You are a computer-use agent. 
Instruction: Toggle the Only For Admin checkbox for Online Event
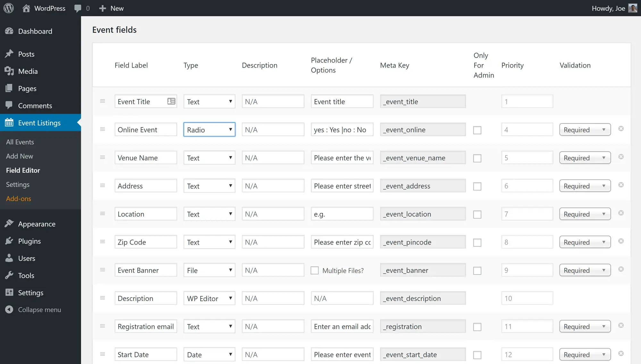[477, 130]
